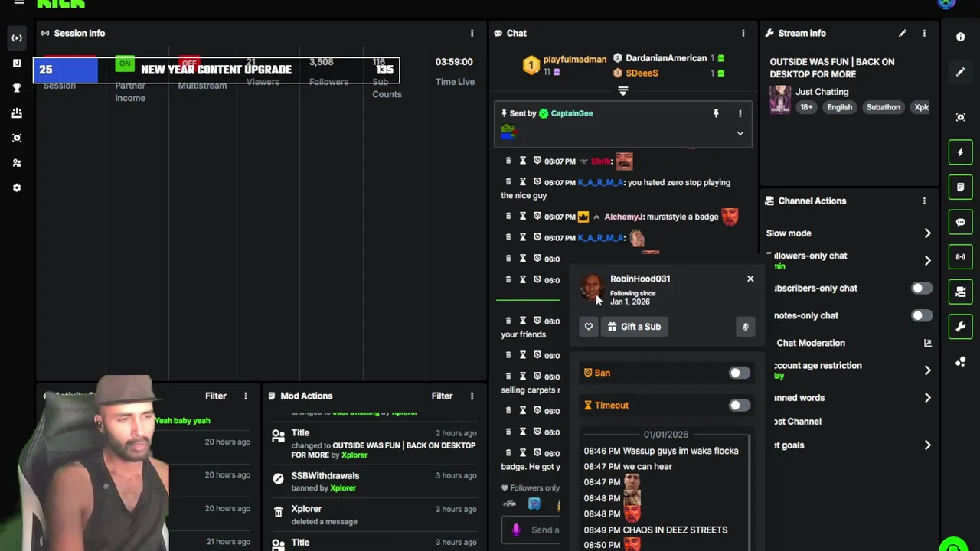Expand Slow mode settings
The image size is (980, 551).
point(927,233)
